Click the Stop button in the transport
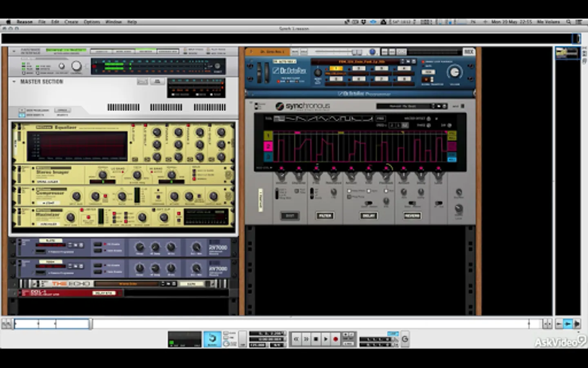Screen dimensions: 588x368 316,339
